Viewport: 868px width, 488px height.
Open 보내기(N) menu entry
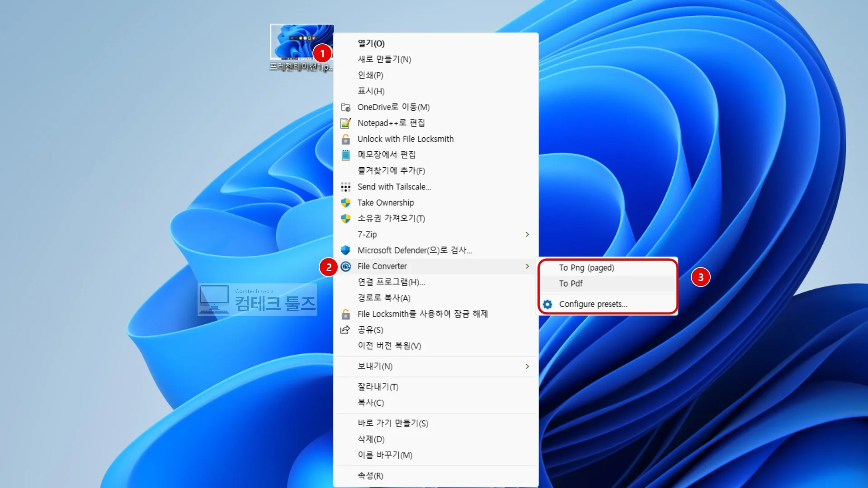pyautogui.click(x=436, y=366)
